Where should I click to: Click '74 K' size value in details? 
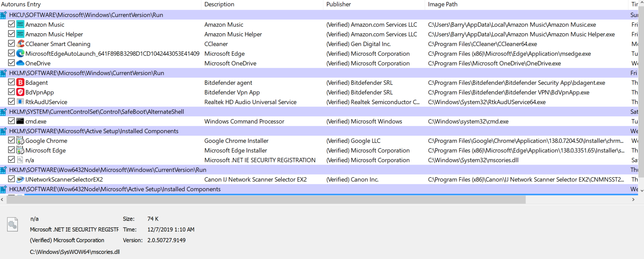click(x=153, y=219)
